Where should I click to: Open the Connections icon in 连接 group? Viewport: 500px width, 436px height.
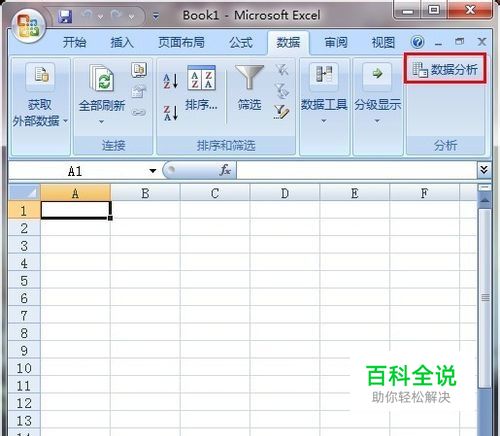pyautogui.click(x=139, y=70)
